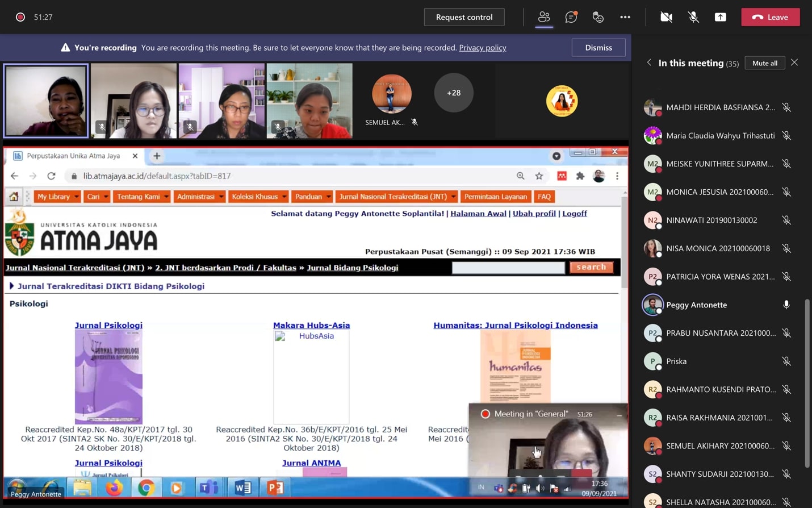Viewport: 812px width, 508px height.
Task: Open Jurnal Nasional Terakreditasi (JNT) menu
Action: (397, 197)
